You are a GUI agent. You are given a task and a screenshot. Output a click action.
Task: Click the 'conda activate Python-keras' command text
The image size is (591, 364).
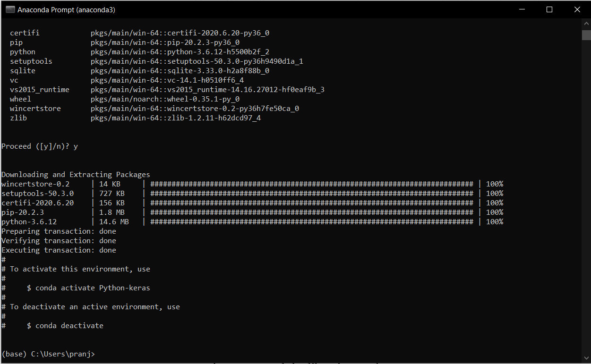click(93, 288)
